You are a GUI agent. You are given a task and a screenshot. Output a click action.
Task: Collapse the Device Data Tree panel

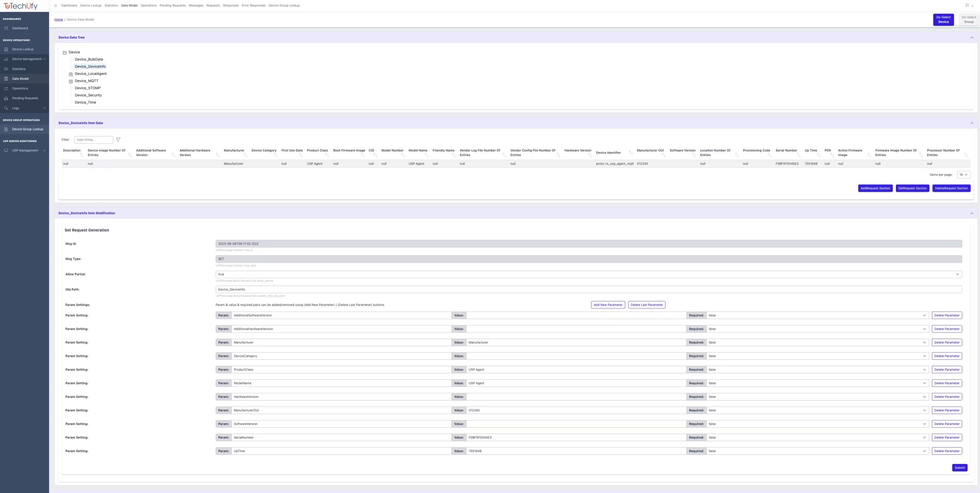click(x=971, y=37)
